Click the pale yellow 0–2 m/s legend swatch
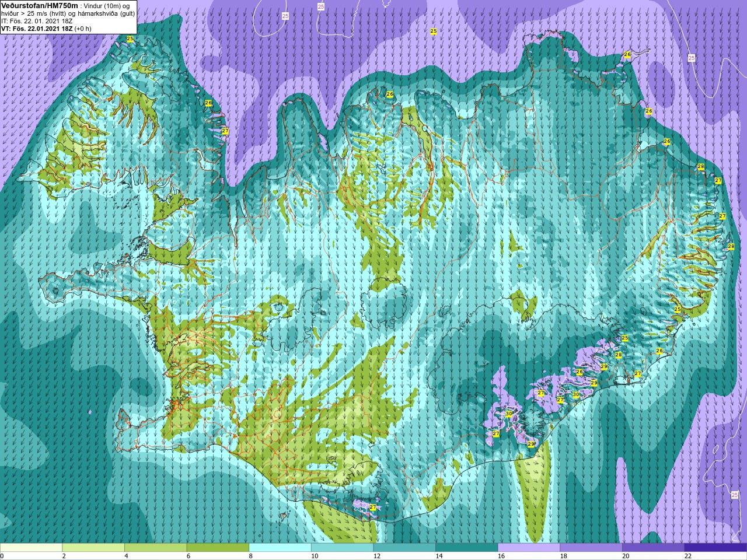 coord(31,548)
